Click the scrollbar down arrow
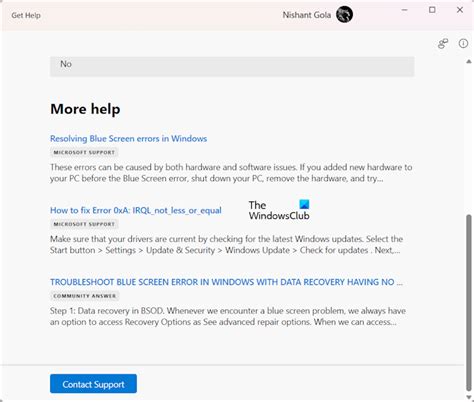 tap(469, 397)
